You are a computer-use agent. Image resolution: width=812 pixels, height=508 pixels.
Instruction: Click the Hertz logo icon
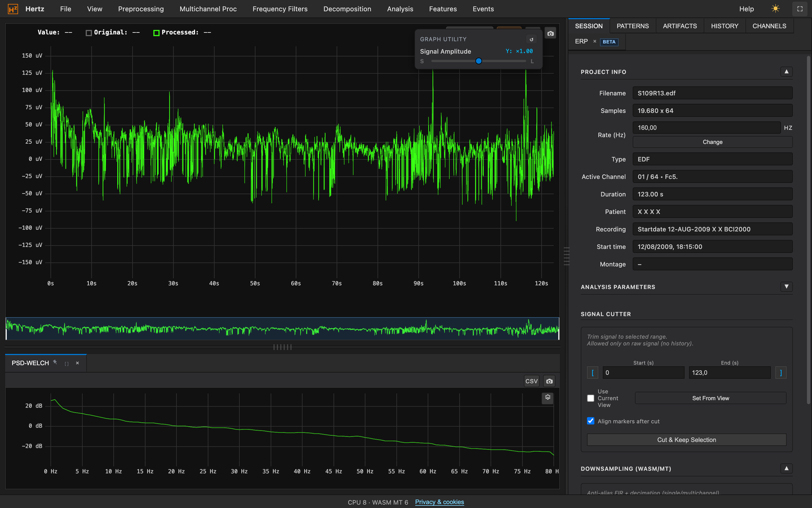(x=13, y=9)
